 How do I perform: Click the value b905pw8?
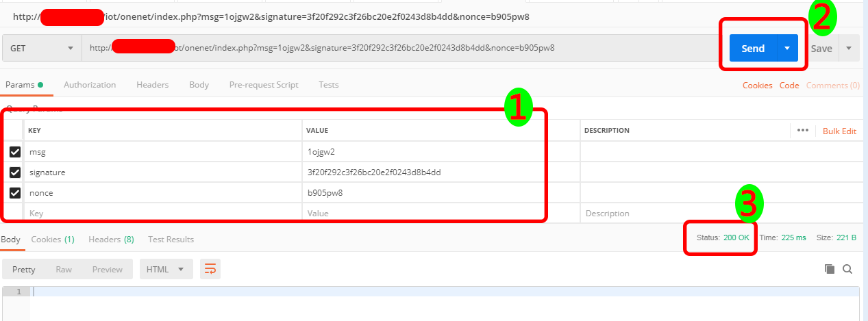(325, 193)
